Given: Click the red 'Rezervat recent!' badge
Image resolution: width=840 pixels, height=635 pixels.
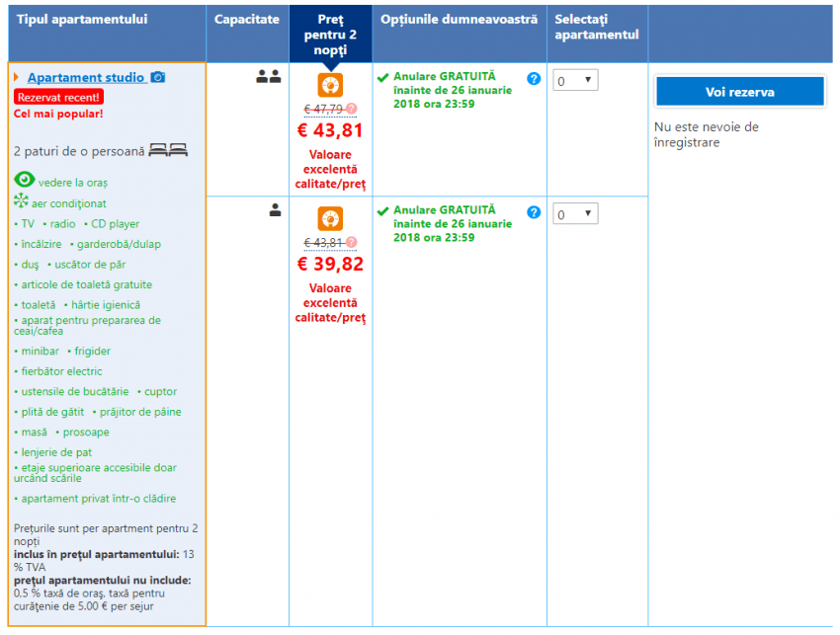Looking at the screenshot, I should (59, 97).
